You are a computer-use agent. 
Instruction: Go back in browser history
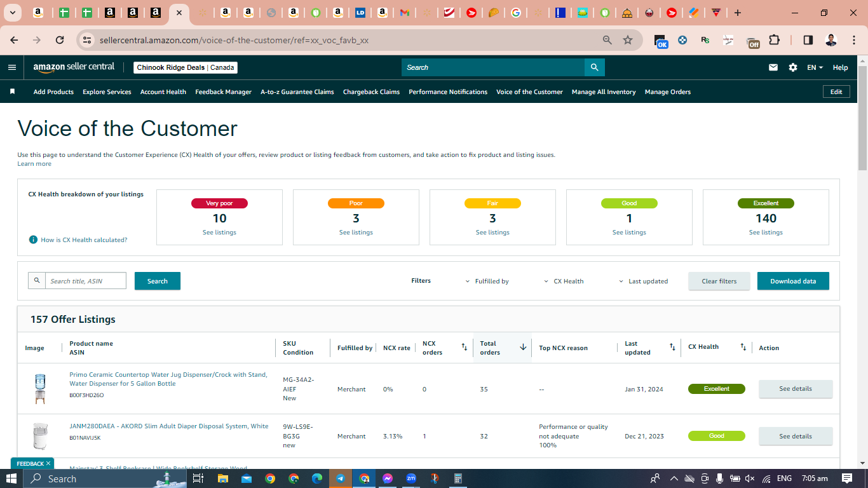point(14,40)
